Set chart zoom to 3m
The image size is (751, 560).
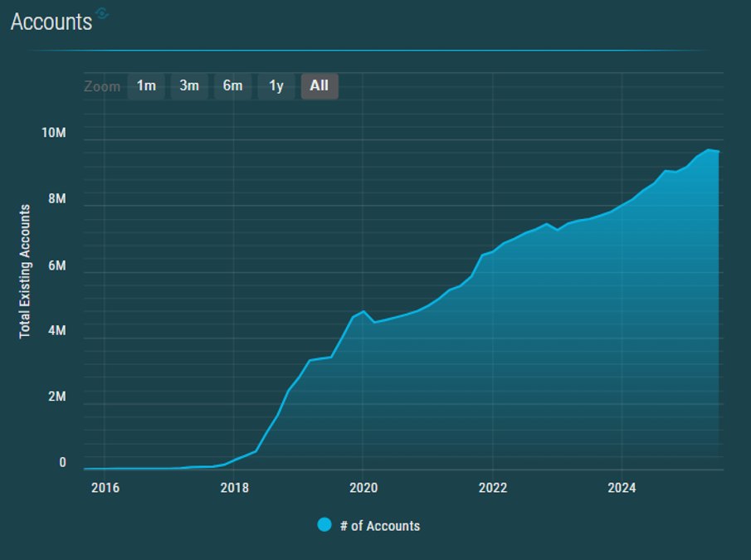click(x=189, y=86)
